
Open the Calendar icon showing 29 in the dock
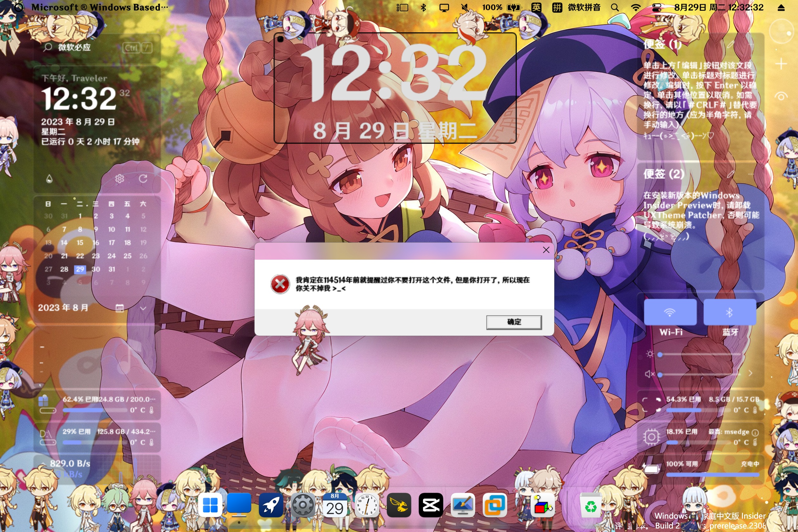coord(334,505)
